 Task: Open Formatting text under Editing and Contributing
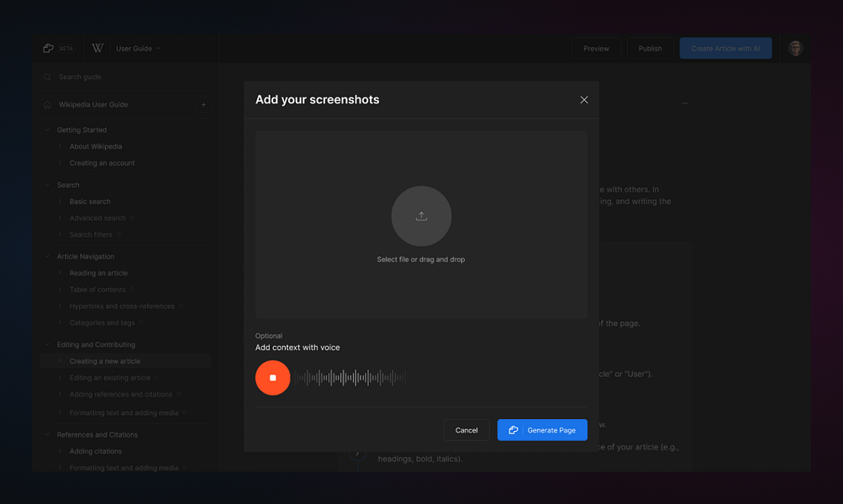[124, 412]
